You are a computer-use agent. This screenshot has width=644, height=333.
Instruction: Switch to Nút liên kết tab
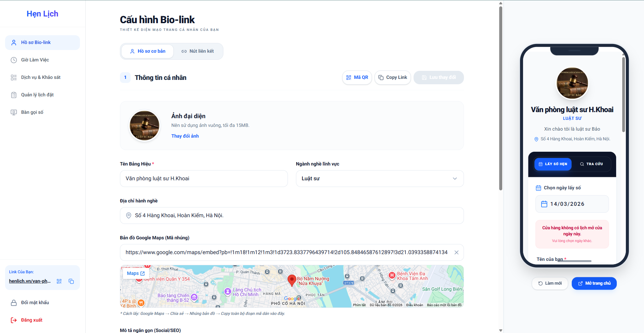point(198,51)
